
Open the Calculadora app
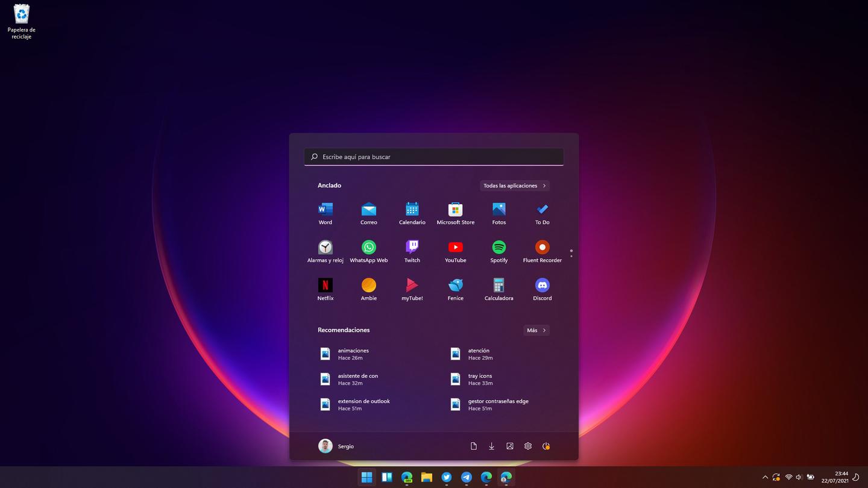point(498,289)
